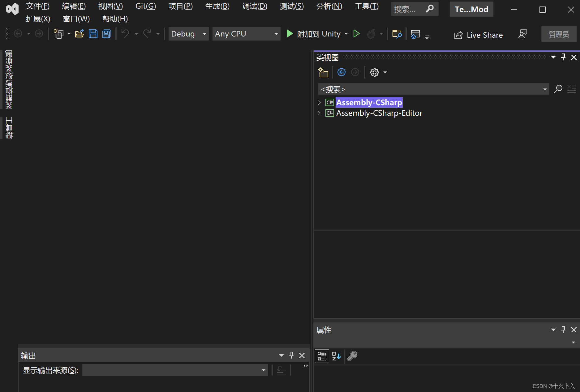The height and width of the screenshot is (392, 580).
Task: Sort properties alphabetically in Properties panel
Action: 336,356
